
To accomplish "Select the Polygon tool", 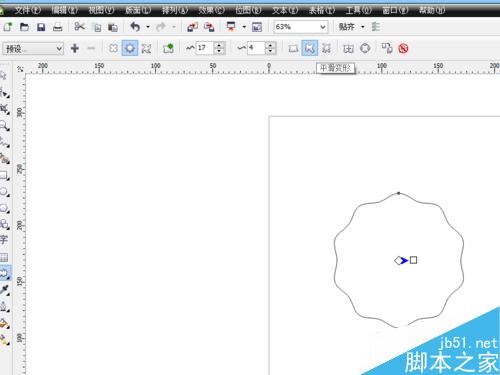I will click(5, 208).
